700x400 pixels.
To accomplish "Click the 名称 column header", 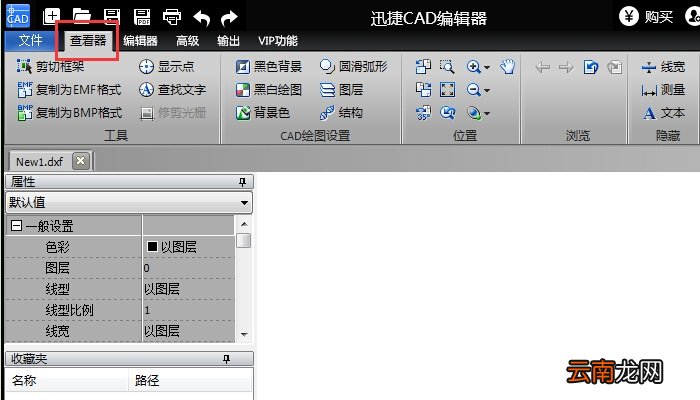I will pyautogui.click(x=67, y=381).
